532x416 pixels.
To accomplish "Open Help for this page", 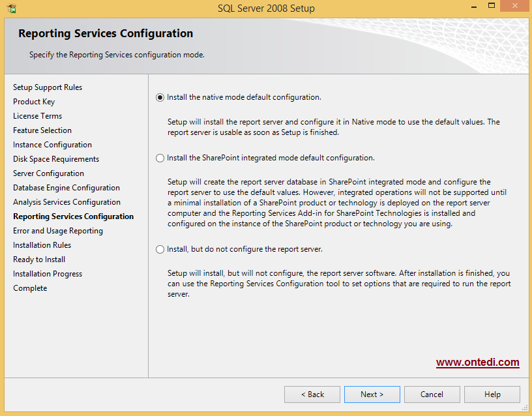I will (x=492, y=394).
